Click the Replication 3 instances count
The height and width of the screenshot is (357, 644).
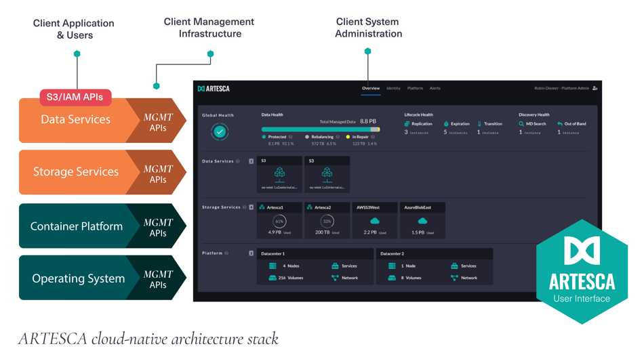[x=416, y=132]
